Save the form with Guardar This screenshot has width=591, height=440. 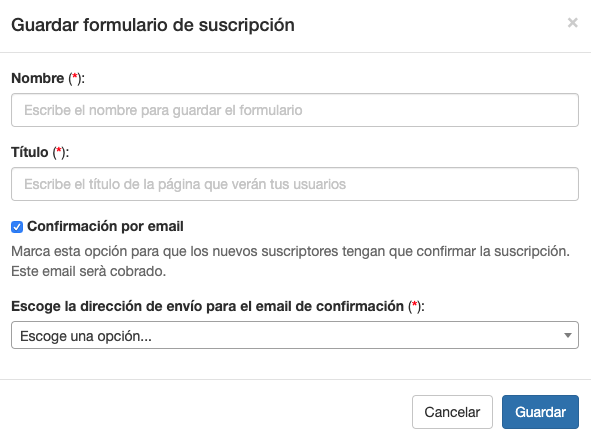pyautogui.click(x=540, y=412)
